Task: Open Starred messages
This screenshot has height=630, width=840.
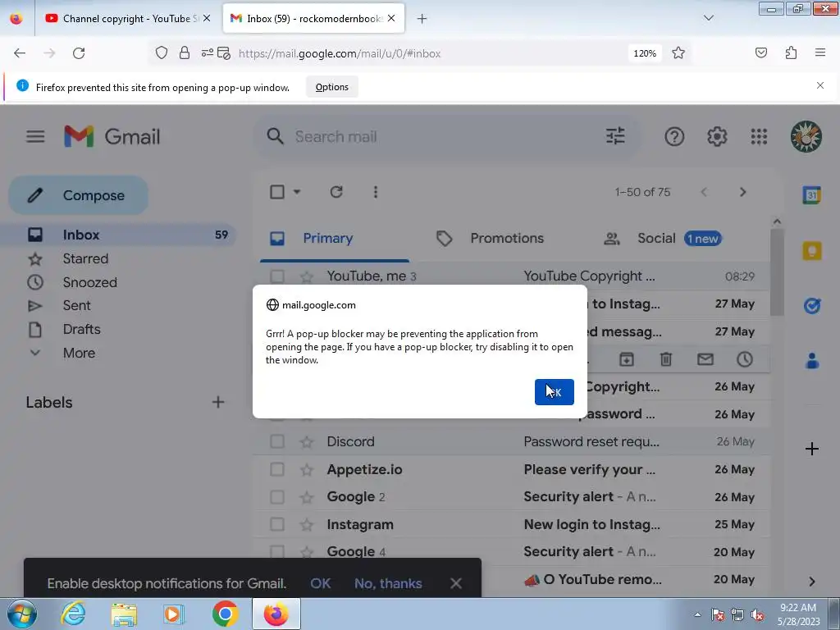Action: [85, 258]
